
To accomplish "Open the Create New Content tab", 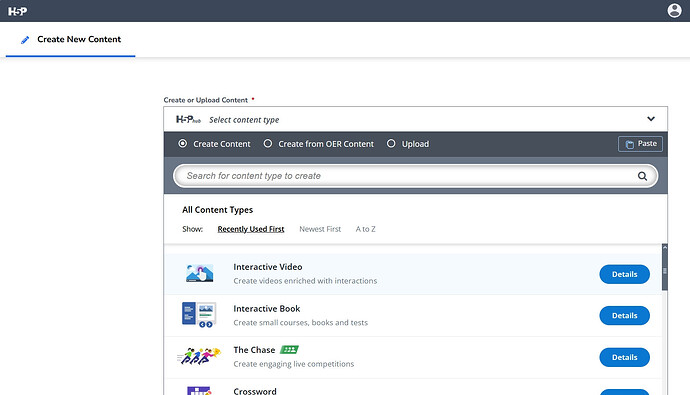I will (x=70, y=40).
